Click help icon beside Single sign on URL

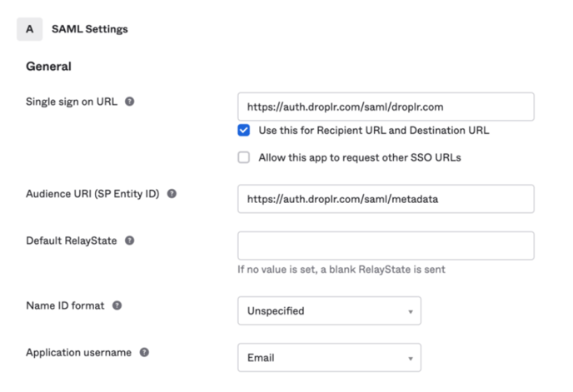129,102
